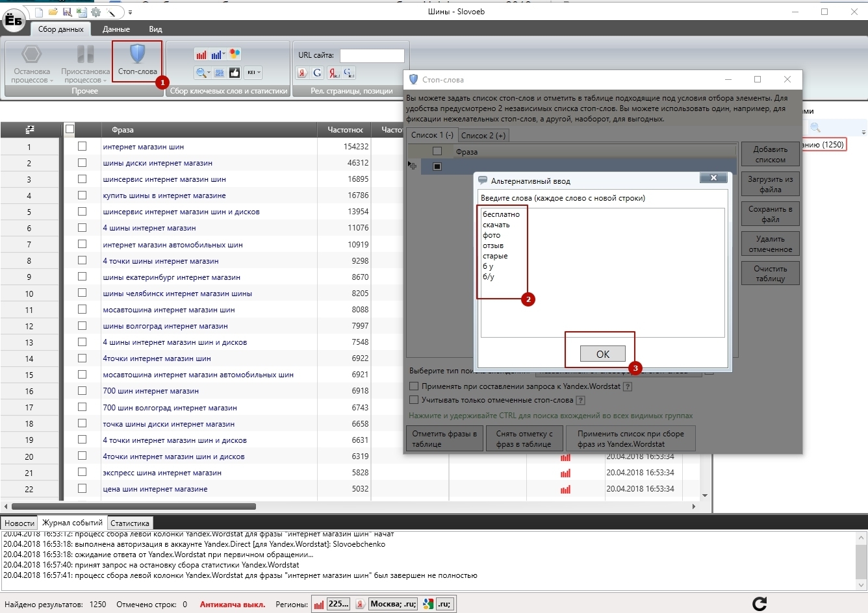This screenshot has height=613, width=868.
Task: Check the row 'шины диски интернет магазин'
Action: click(82, 162)
